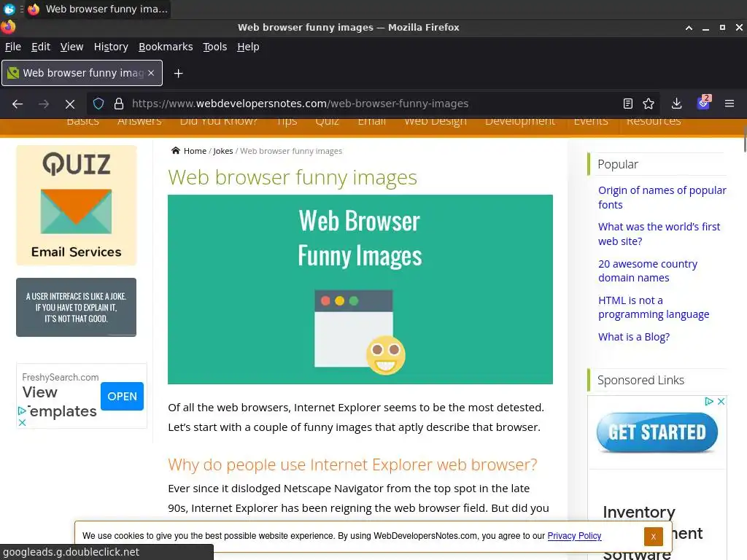Image resolution: width=747 pixels, height=560 pixels.
Task: Open the Edit menu
Action: point(41,47)
